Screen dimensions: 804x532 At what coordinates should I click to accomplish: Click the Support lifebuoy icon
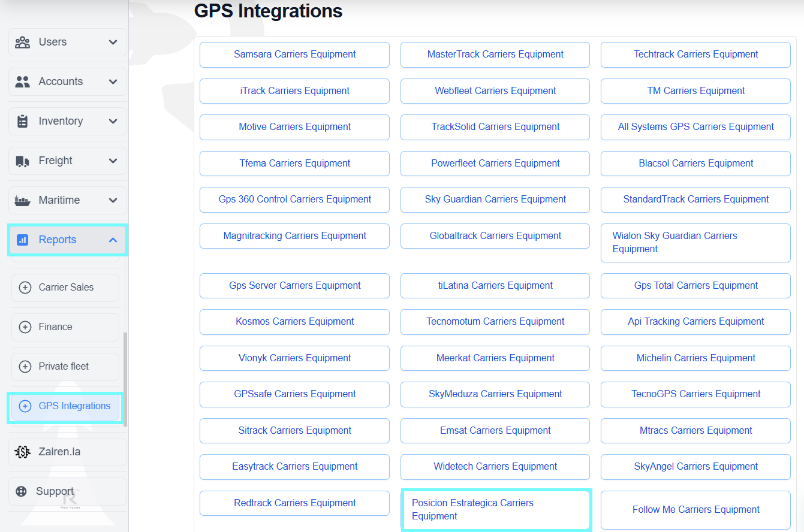22,492
